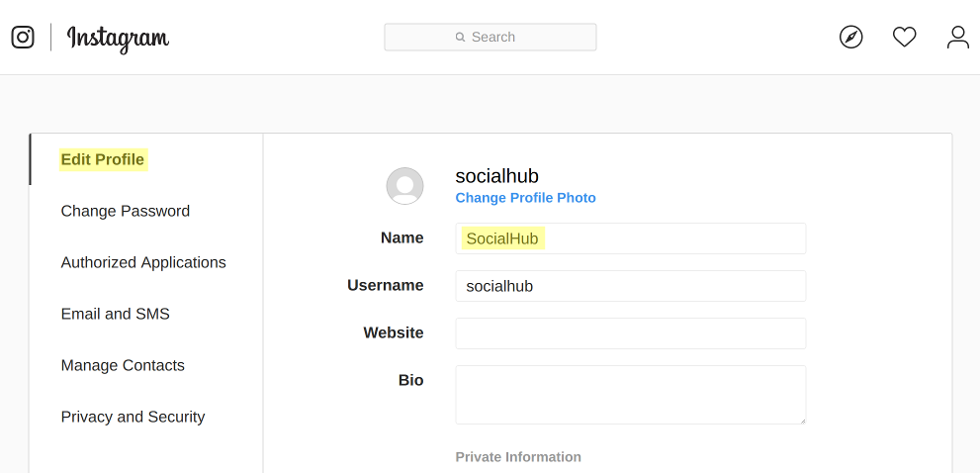Open the profile person icon

pyautogui.click(x=957, y=37)
